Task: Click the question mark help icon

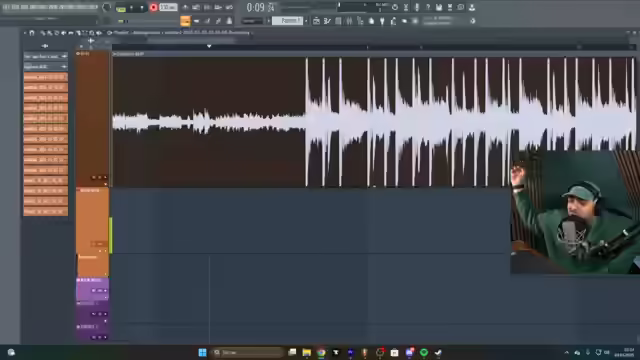Action: 428,7
